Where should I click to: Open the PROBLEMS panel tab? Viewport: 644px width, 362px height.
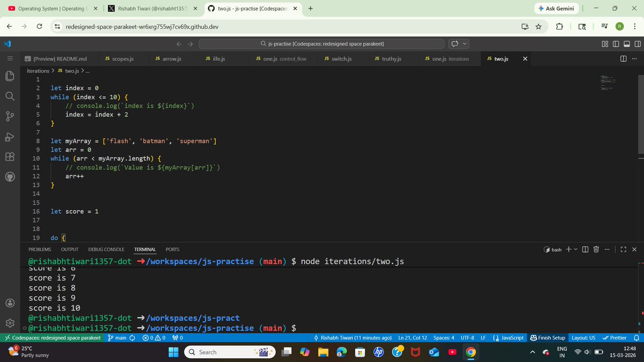pyautogui.click(x=40, y=249)
